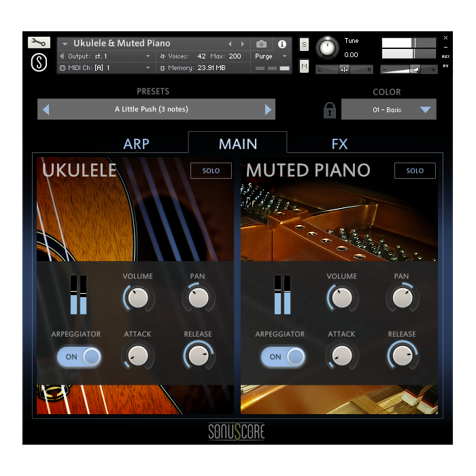Click the preset lock padlock icon

330,109
